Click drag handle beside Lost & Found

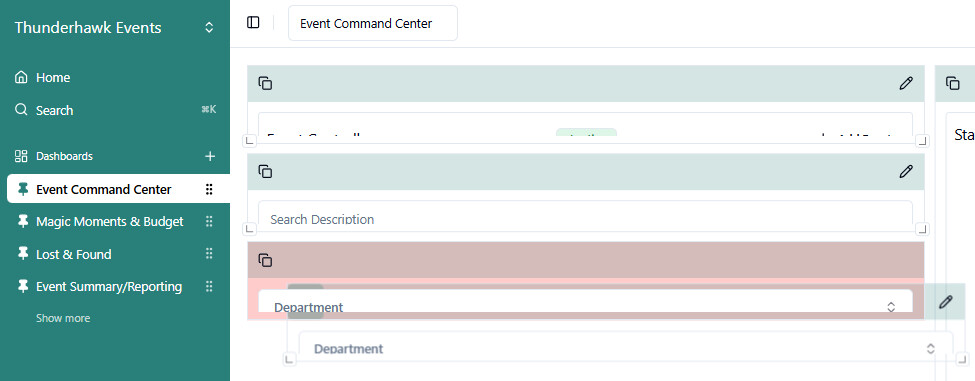pyautogui.click(x=209, y=254)
